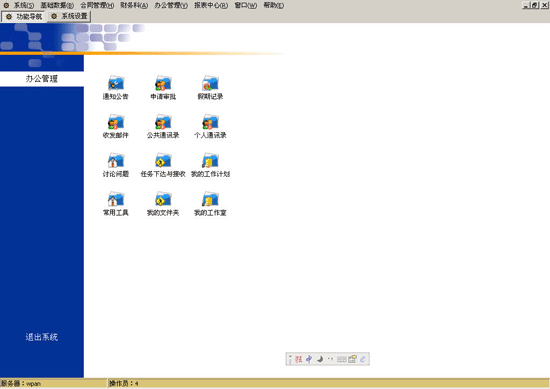Open the 个人通讯录 icon
This screenshot has width=550, height=389.
(x=210, y=122)
